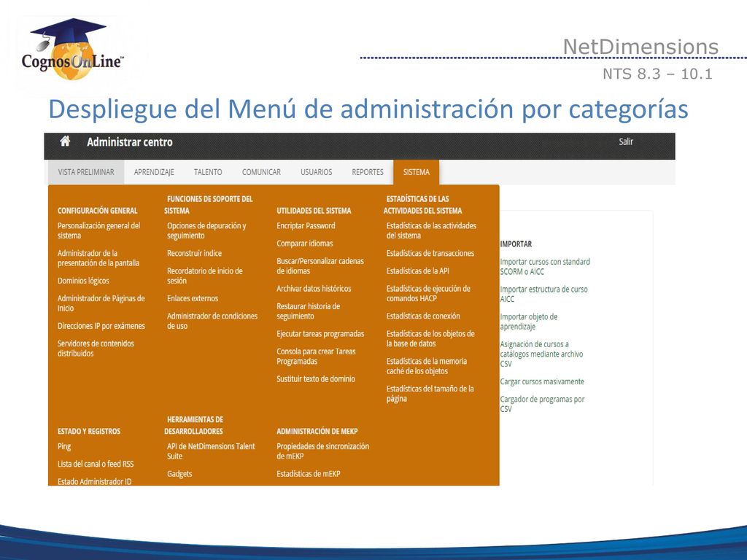Open the Vista Preliminar tab
Image resolution: width=747 pixels, height=560 pixels.
pyautogui.click(x=86, y=172)
